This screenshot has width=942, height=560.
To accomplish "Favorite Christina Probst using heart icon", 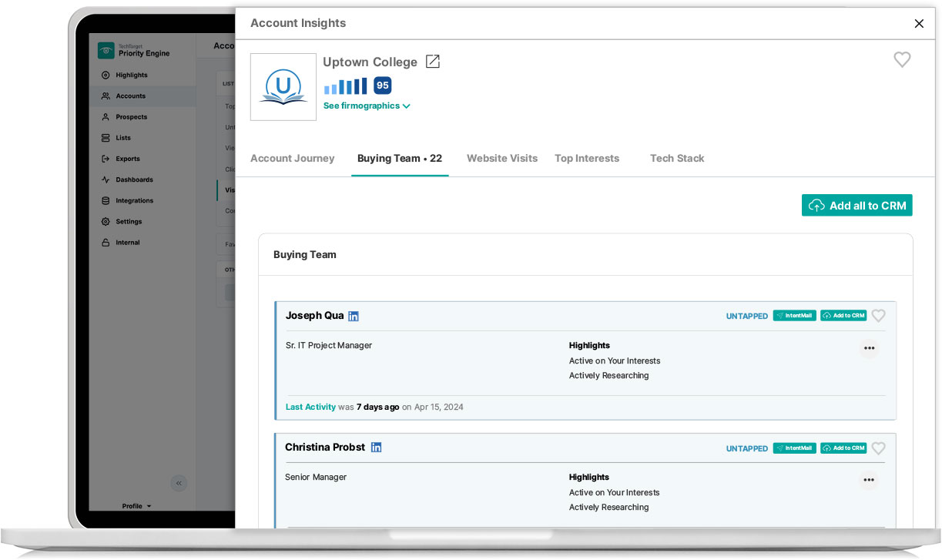I will tap(878, 448).
